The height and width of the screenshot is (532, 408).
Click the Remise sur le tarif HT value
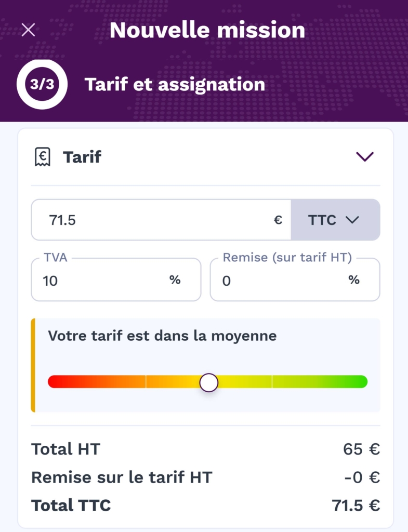pyautogui.click(x=362, y=477)
